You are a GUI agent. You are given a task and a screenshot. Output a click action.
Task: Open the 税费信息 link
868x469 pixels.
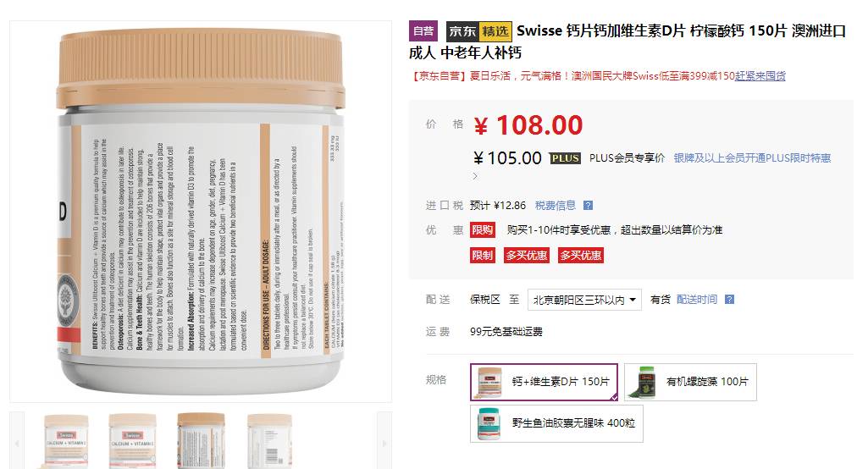556,206
